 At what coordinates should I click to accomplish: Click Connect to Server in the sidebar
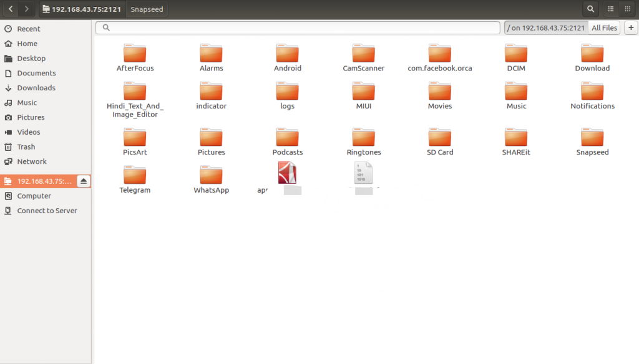click(46, 211)
